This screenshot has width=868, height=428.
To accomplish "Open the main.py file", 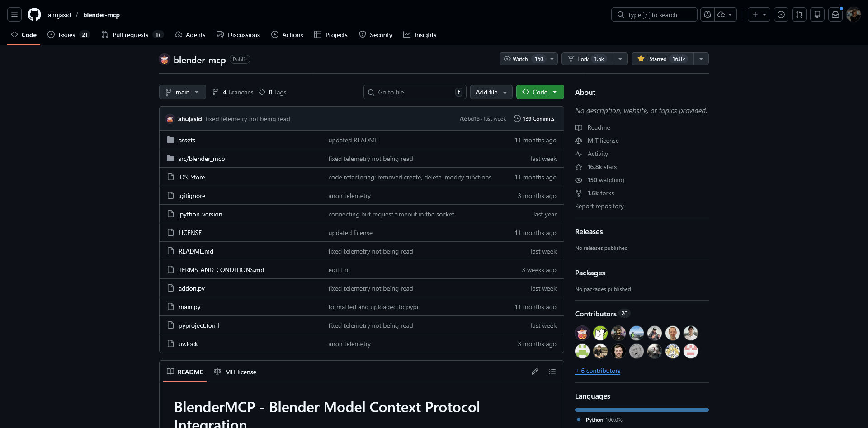I will click(189, 307).
